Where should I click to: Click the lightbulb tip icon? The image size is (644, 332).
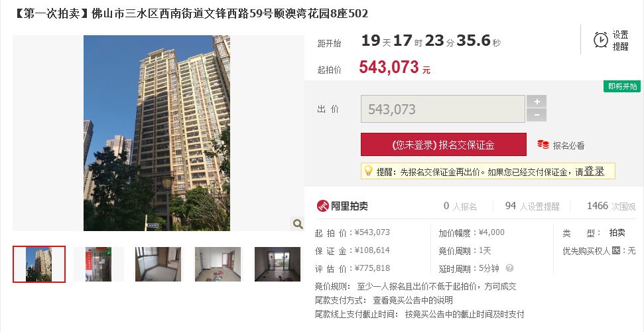[368, 171]
